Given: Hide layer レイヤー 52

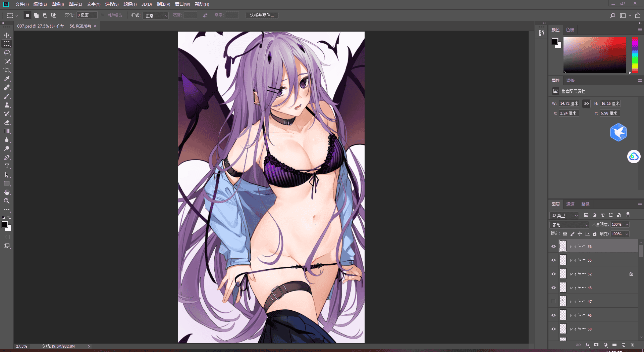Looking at the screenshot, I should 553,274.
